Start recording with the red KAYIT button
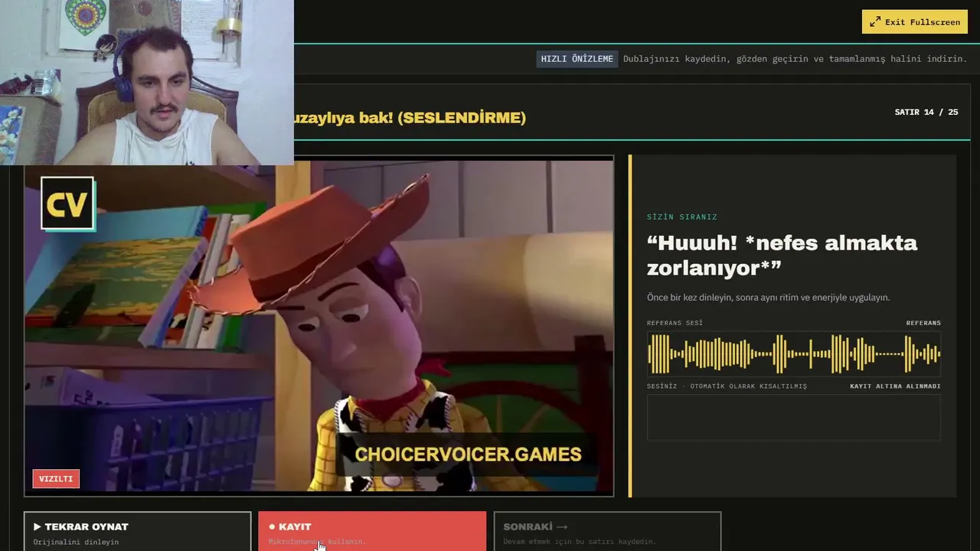980x551 pixels. 372,531
